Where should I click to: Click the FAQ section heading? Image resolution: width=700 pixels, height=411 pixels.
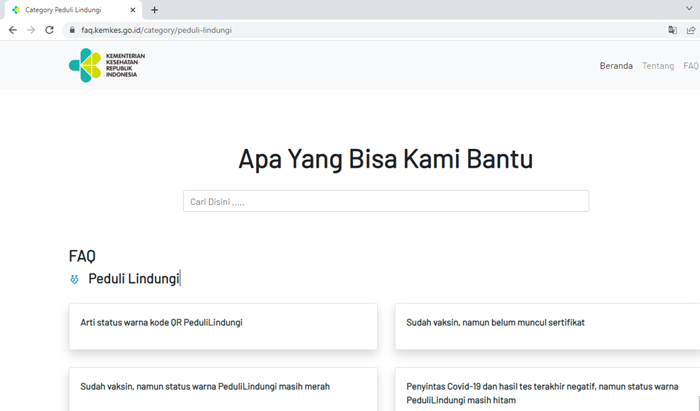coord(82,256)
